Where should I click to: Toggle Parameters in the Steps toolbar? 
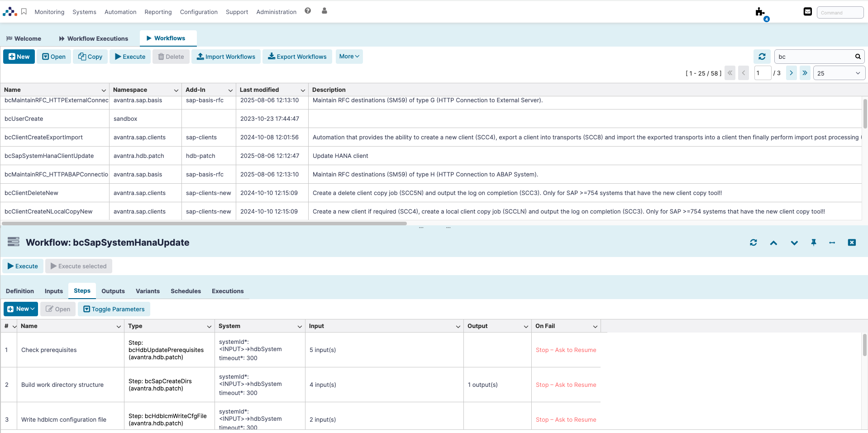tap(114, 309)
